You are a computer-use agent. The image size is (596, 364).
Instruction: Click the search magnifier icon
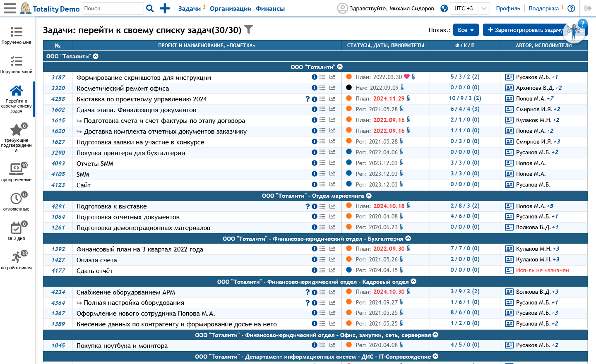[x=150, y=8]
